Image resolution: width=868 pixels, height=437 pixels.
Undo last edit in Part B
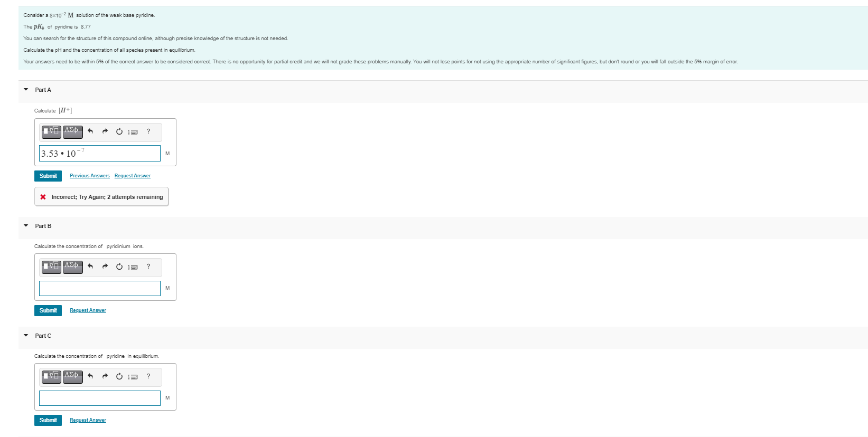90,267
